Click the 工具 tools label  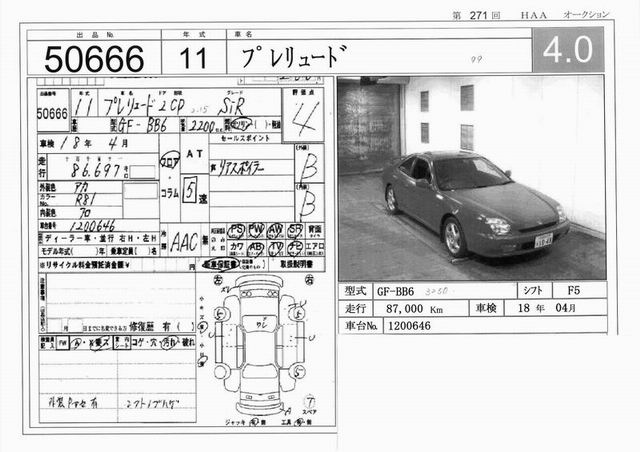tap(286, 422)
